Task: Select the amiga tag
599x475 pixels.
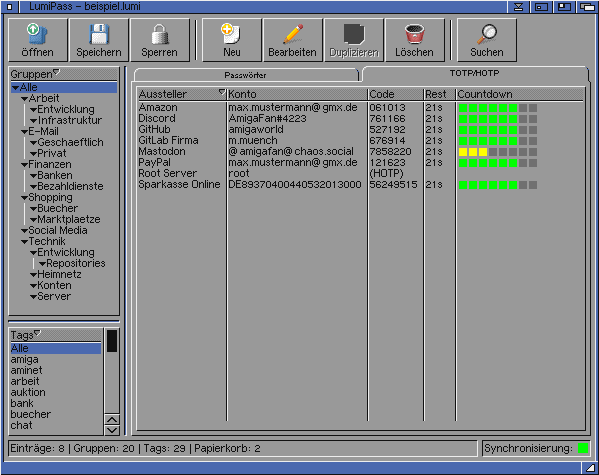Action: pos(56,360)
